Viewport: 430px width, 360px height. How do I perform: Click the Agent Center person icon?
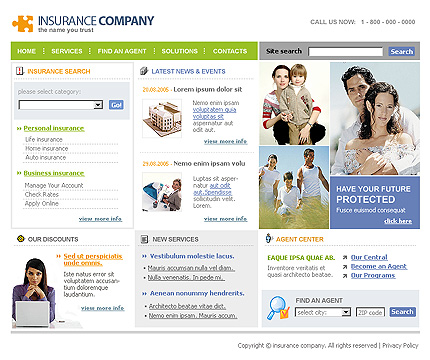tap(269, 238)
